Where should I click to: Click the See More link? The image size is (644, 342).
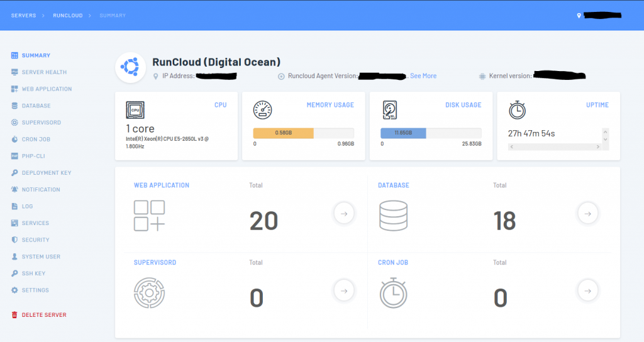423,76
